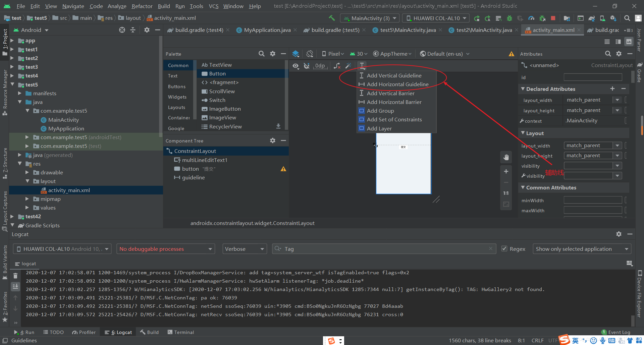Click Attach Debugger to Android Process icon
The width and height of the screenshot is (644, 345).
[x=542, y=18]
